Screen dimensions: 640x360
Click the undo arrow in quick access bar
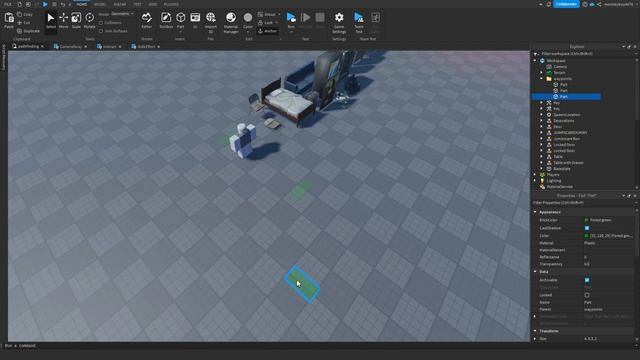(x=62, y=4)
